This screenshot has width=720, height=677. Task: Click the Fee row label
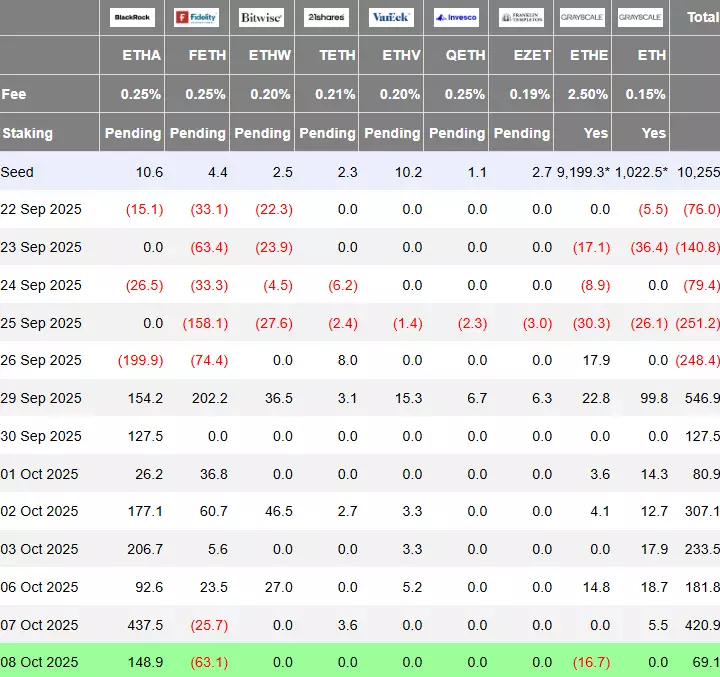point(14,94)
